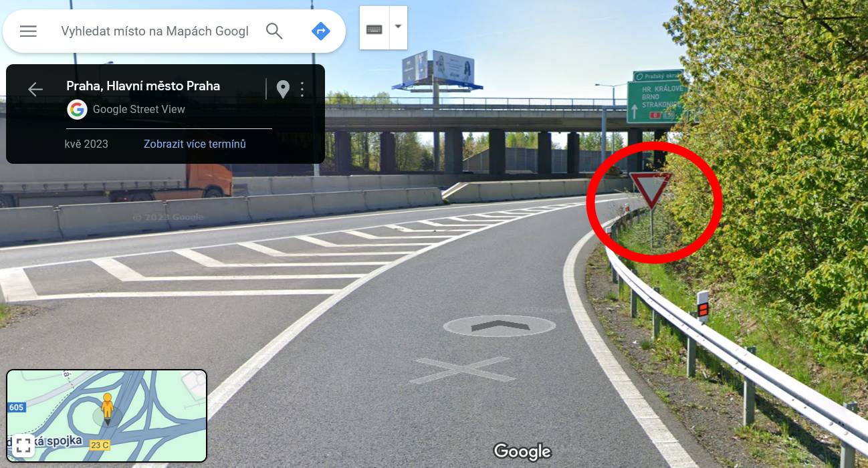Image resolution: width=868 pixels, height=468 pixels.
Task: Open the hamburger main menu
Action: pos(28,31)
